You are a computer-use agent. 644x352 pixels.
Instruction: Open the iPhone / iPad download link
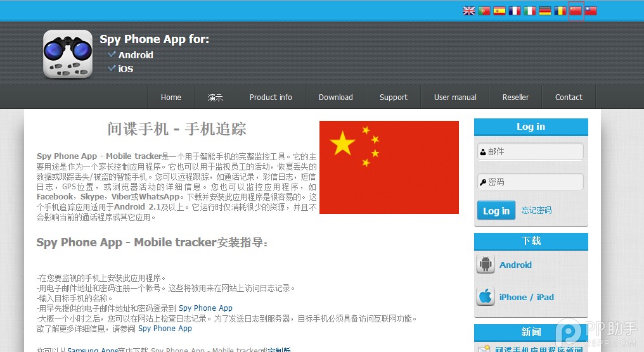tap(526, 297)
